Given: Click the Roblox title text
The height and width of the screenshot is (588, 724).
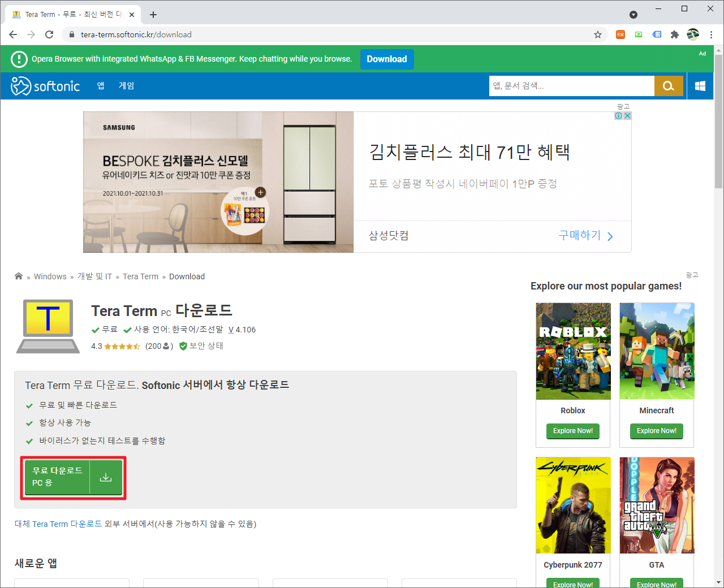Looking at the screenshot, I should point(573,410).
